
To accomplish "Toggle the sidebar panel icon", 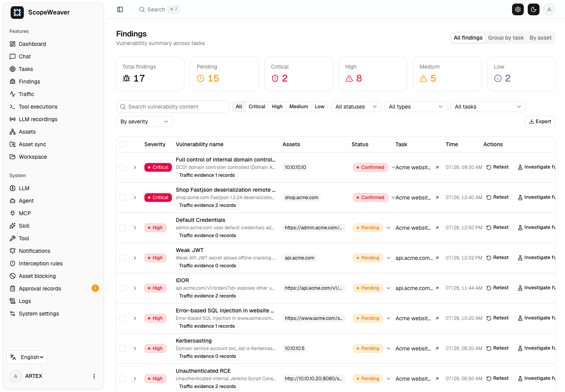I will pyautogui.click(x=120, y=9).
